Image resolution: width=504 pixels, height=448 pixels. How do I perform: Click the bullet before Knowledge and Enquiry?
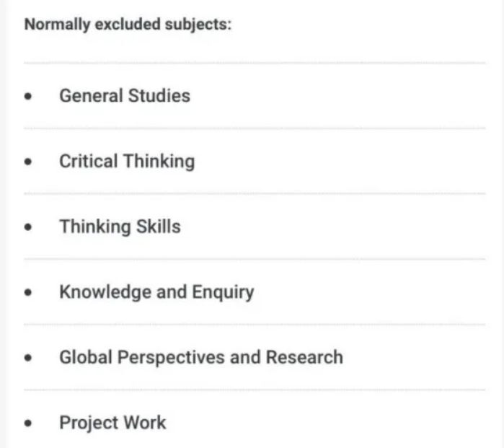(x=28, y=292)
